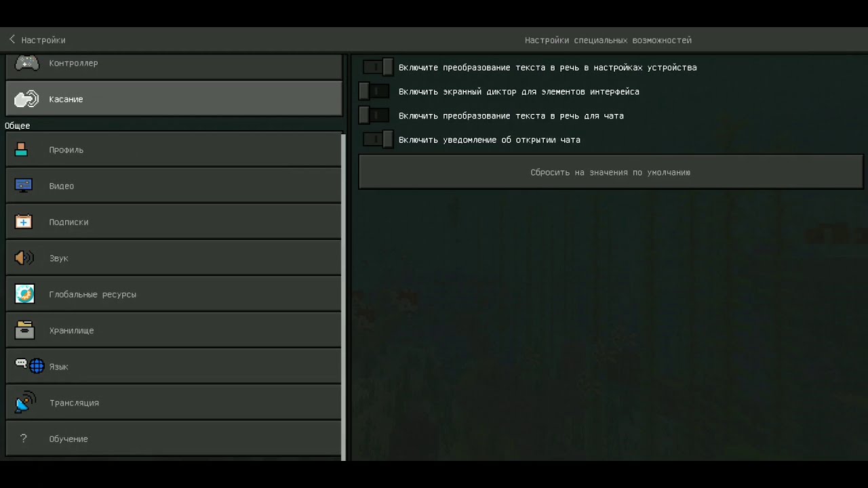This screenshot has height=488, width=868.
Task: Click the monitor icon beside Видео
Action: click(24, 186)
